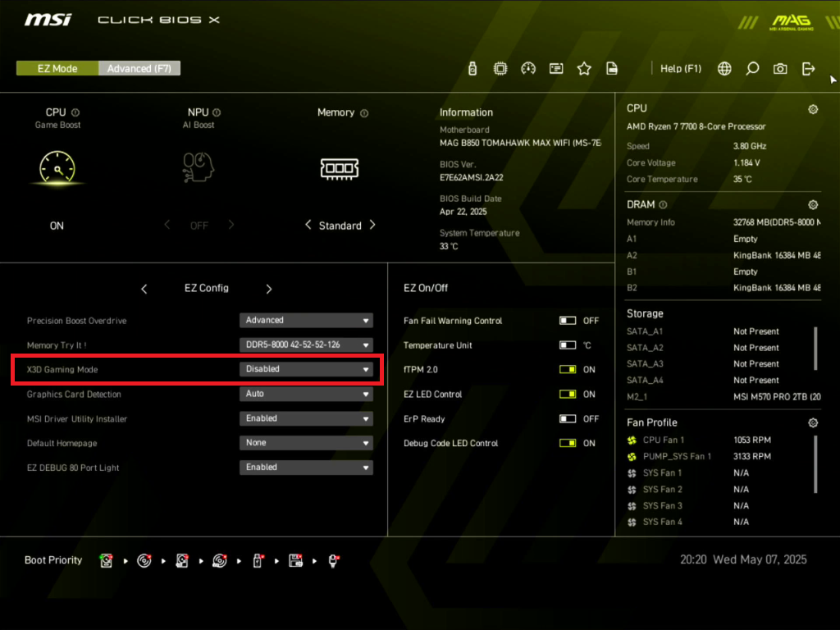Image resolution: width=840 pixels, height=630 pixels.
Task: Open Graphics Card Detection dropdown
Action: coord(306,394)
